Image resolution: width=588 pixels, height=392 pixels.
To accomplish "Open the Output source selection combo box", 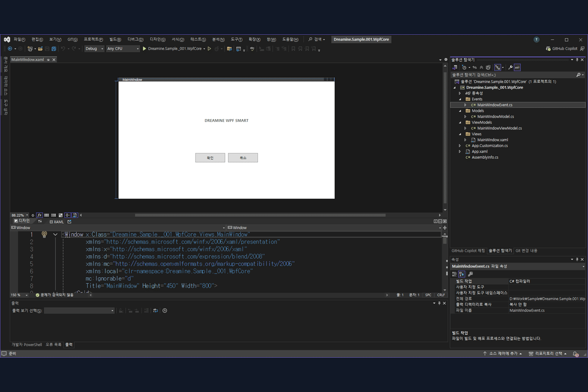I will click(x=79, y=310).
